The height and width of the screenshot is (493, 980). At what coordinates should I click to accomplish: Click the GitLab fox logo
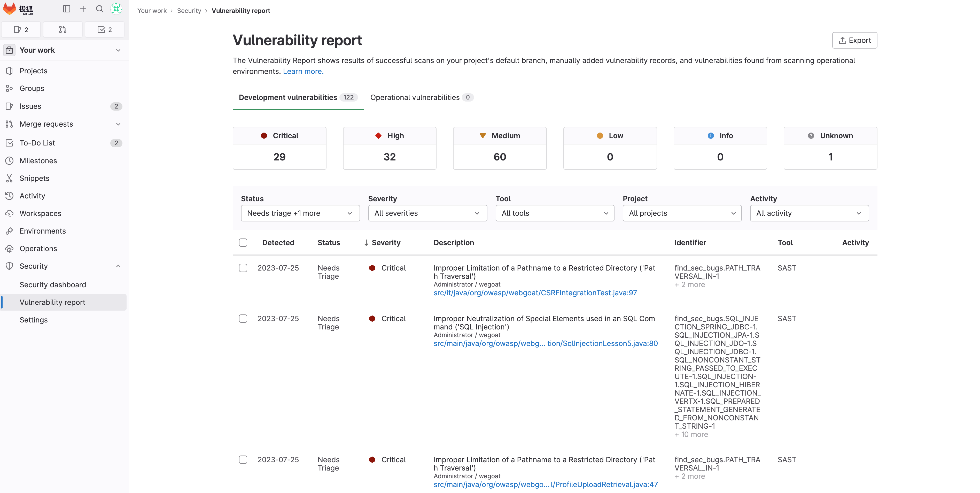[x=10, y=9]
